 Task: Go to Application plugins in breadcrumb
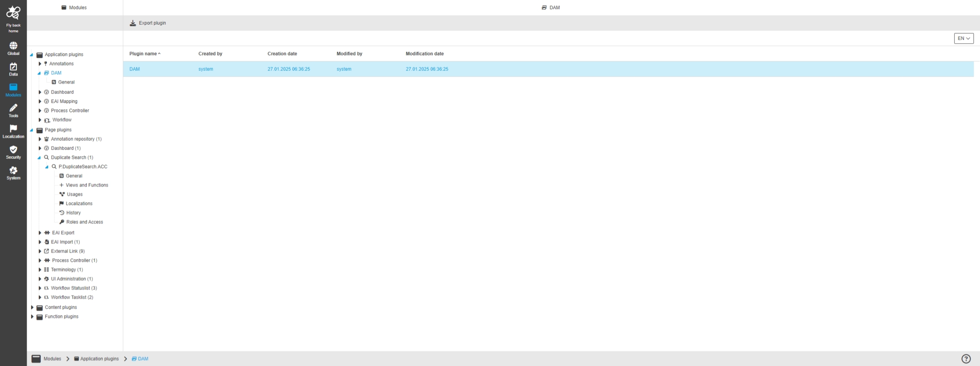coord(99,359)
